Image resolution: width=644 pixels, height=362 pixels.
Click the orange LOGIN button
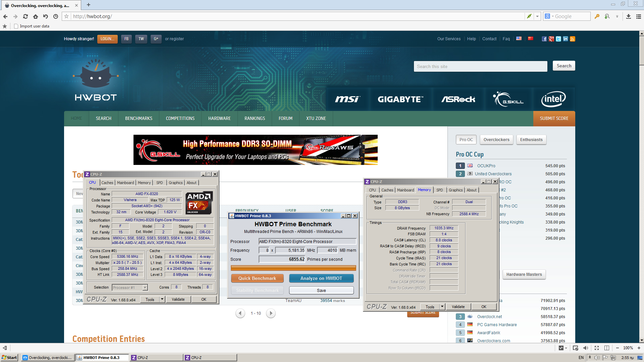pos(107,39)
